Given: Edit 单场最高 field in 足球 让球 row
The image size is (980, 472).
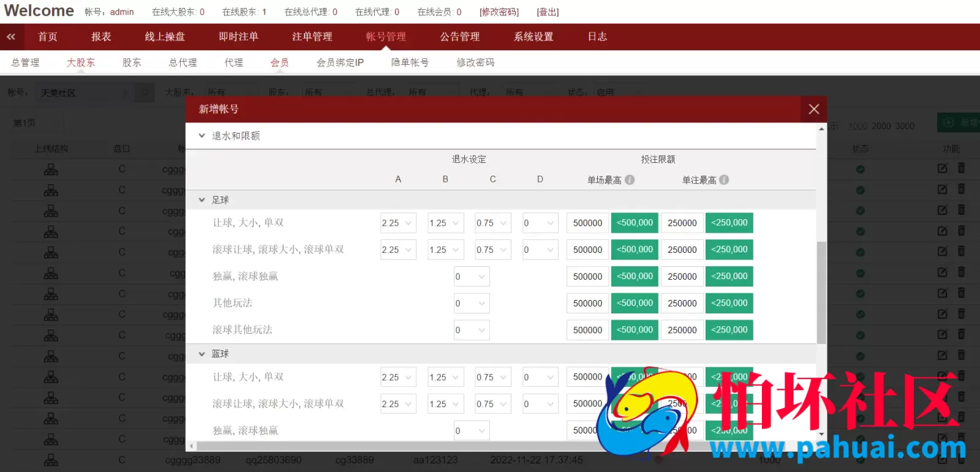Looking at the screenshot, I should [588, 223].
